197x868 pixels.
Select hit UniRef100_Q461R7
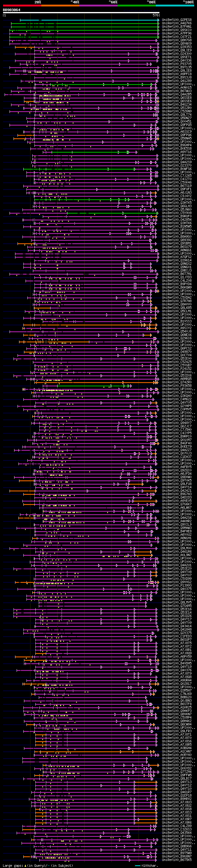click(176, 792)
